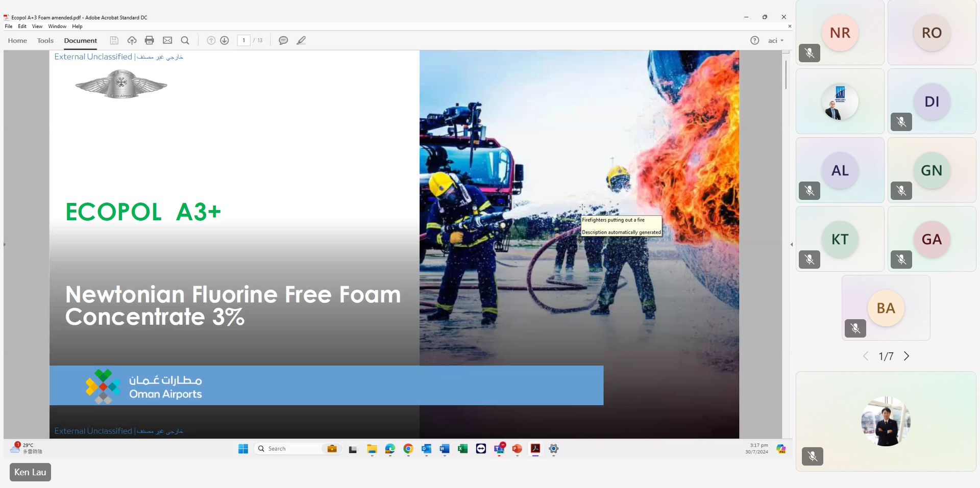Open Adobe Acrobat taskbar icon
This screenshot has width=980, height=488.
535,449
